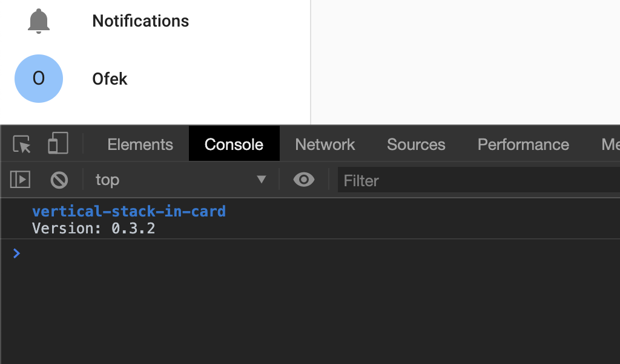This screenshot has height=364, width=620.
Task: Click the blue console prompt arrow
Action: 16,253
